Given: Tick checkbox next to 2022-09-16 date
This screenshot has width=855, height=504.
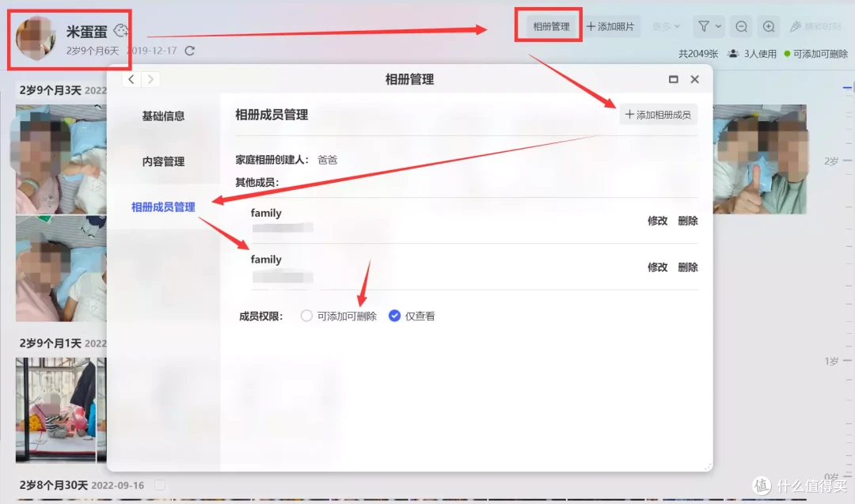Looking at the screenshot, I should point(160,485).
